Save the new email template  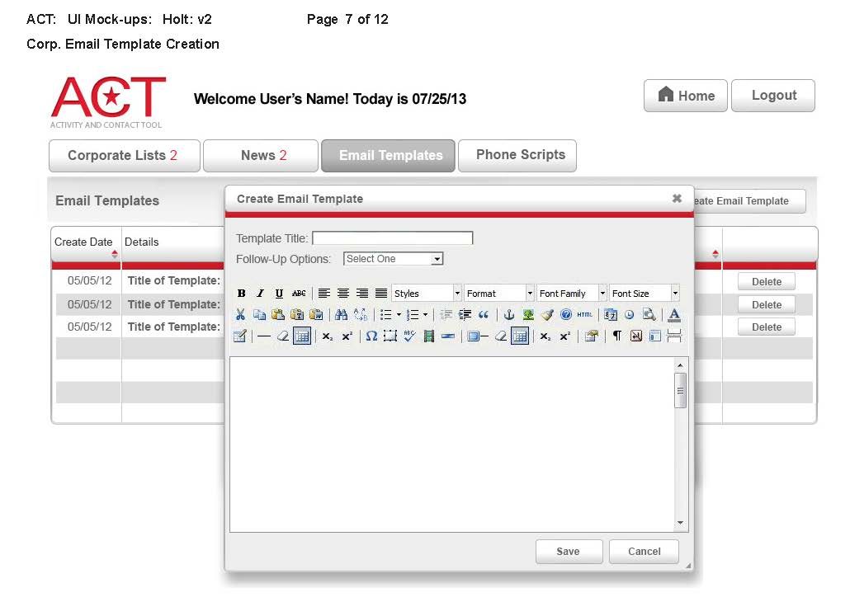tap(569, 552)
